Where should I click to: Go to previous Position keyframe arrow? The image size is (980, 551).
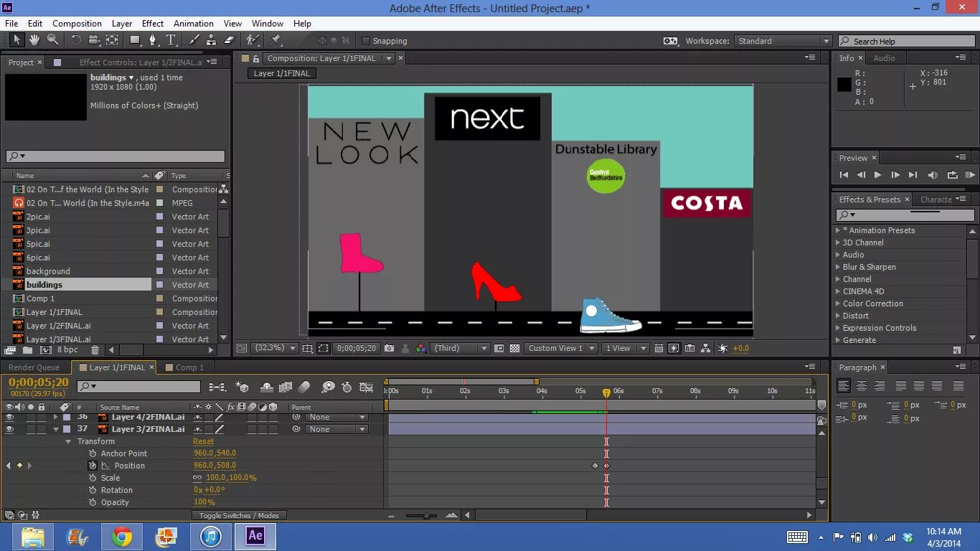[9, 466]
